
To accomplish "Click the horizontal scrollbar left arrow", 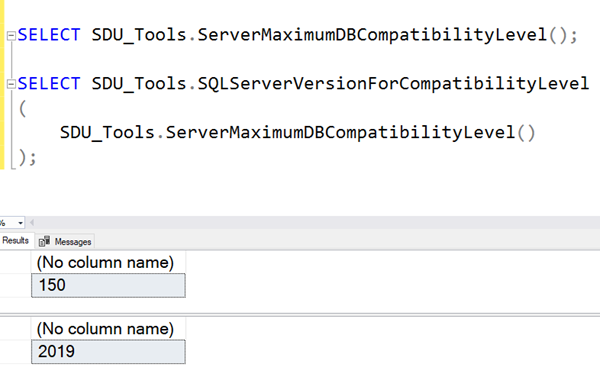I will (32, 222).
